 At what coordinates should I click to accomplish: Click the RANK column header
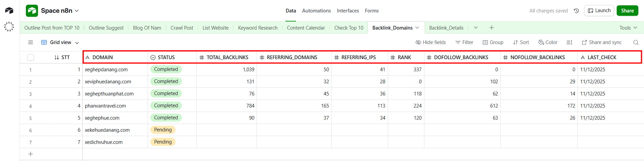coord(406,57)
